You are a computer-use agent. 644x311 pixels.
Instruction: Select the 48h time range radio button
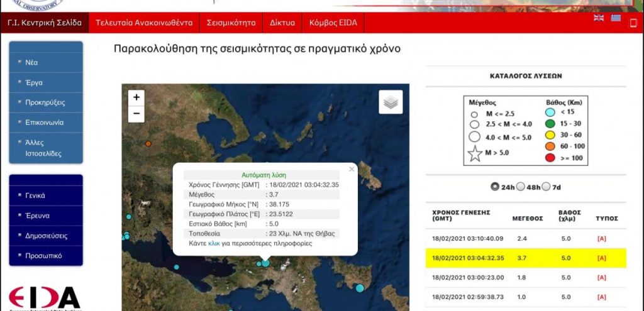521,187
